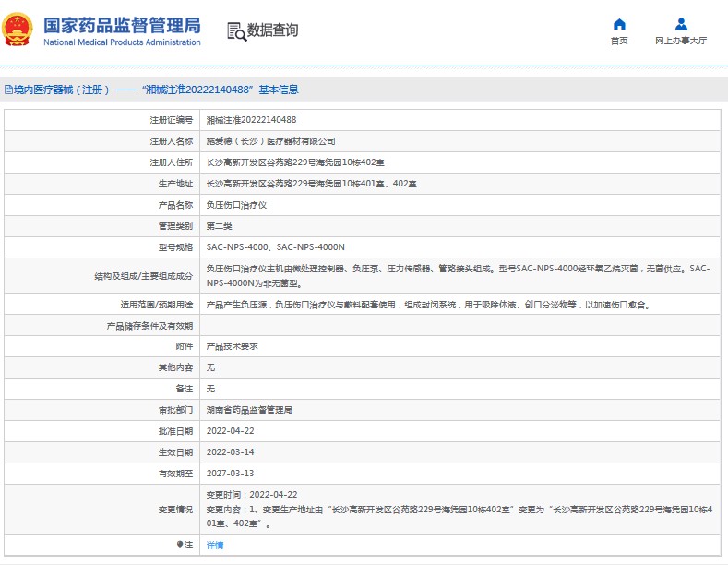Select approval date 2022-04-22
The image size is (728, 565).
231,431
